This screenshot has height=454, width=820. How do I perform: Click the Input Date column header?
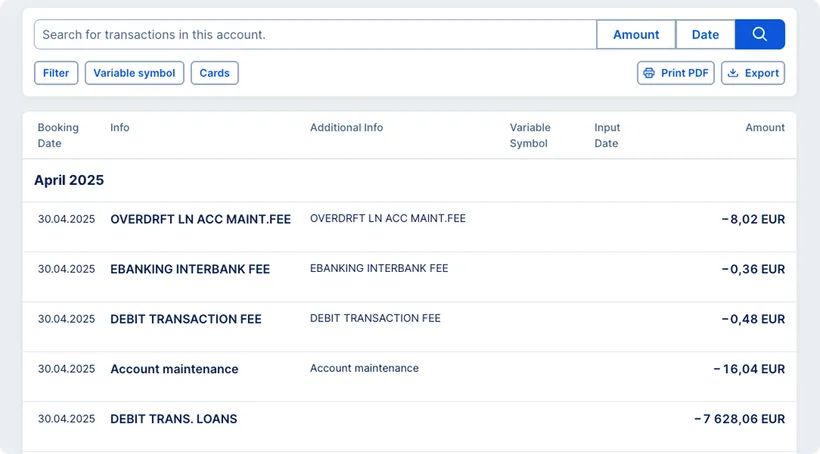pyautogui.click(x=607, y=135)
